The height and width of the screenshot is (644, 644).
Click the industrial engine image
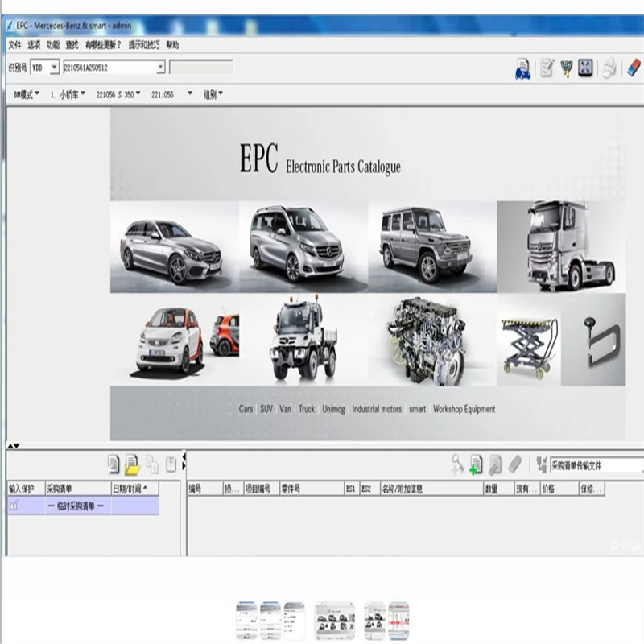tap(432, 340)
